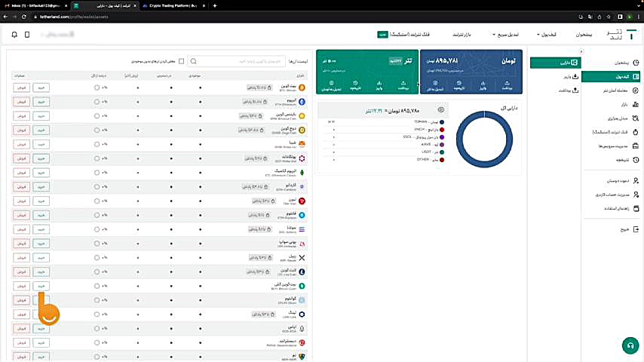
Task: Open بازار تترلند in the top navigation
Action: tap(462, 35)
